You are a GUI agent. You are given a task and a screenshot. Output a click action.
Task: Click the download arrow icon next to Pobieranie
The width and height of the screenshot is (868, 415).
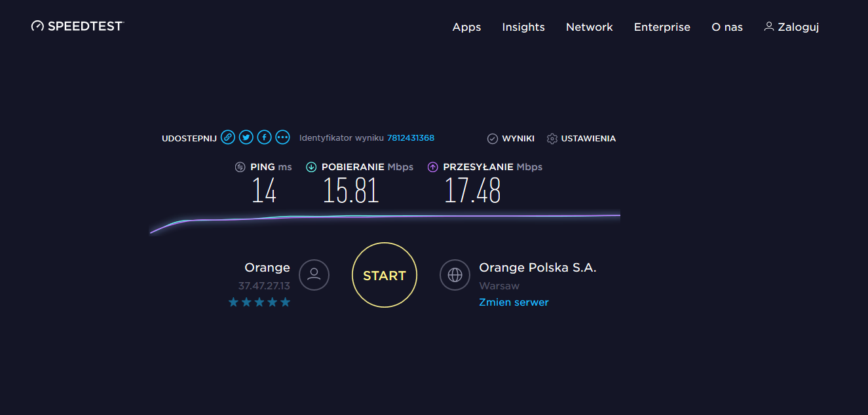[311, 167]
